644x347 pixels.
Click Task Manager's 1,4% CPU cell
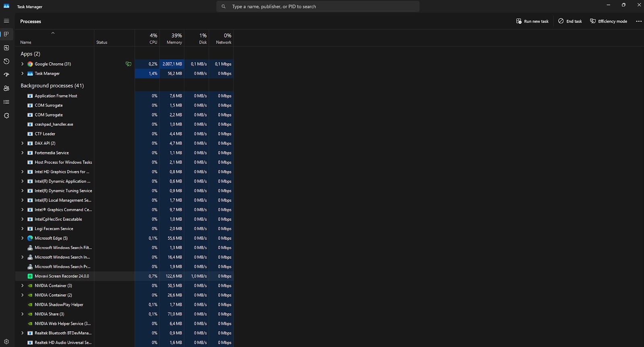(147, 74)
